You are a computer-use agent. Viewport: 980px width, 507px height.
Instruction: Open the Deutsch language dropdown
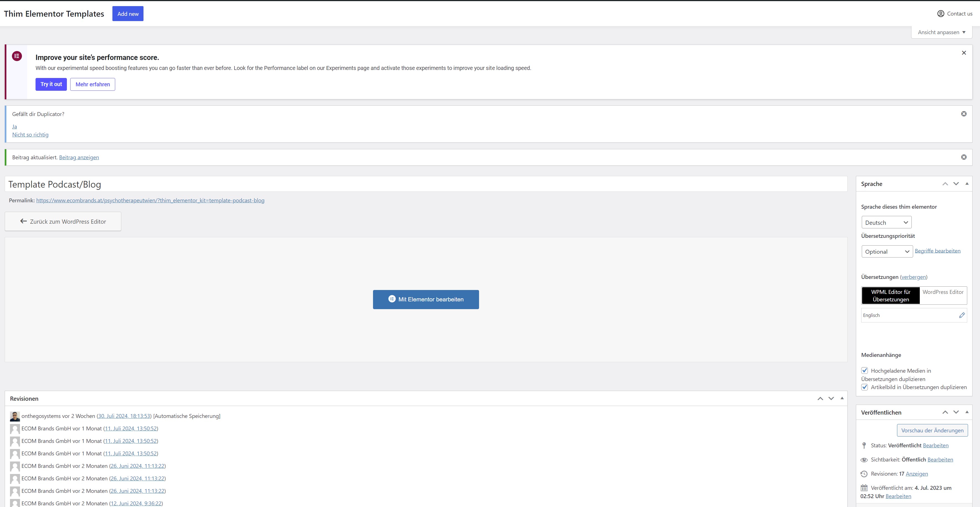(886, 223)
